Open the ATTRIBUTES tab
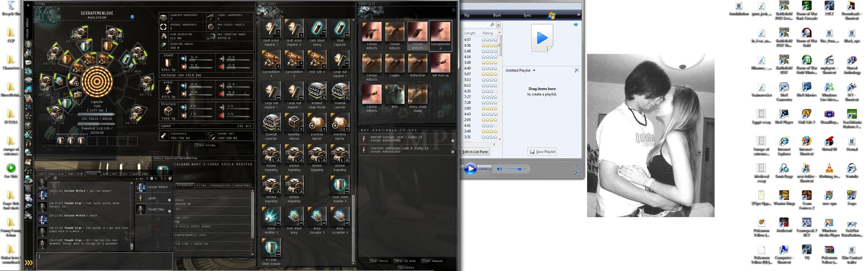The image size is (868, 271). 185,185
